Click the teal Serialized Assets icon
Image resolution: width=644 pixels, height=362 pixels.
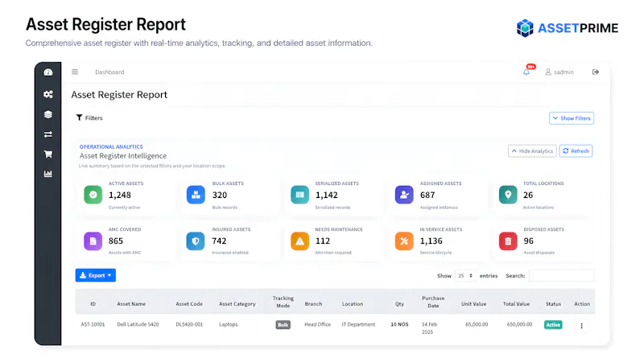coord(299,195)
